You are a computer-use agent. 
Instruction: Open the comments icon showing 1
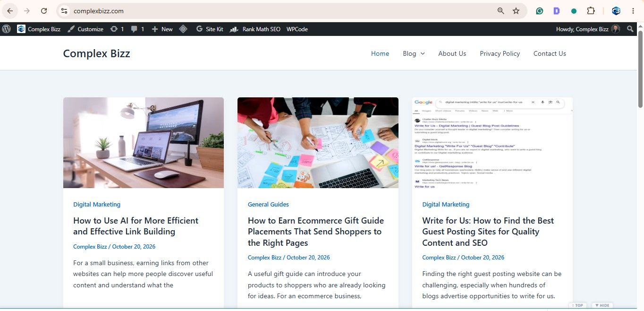[x=137, y=29]
